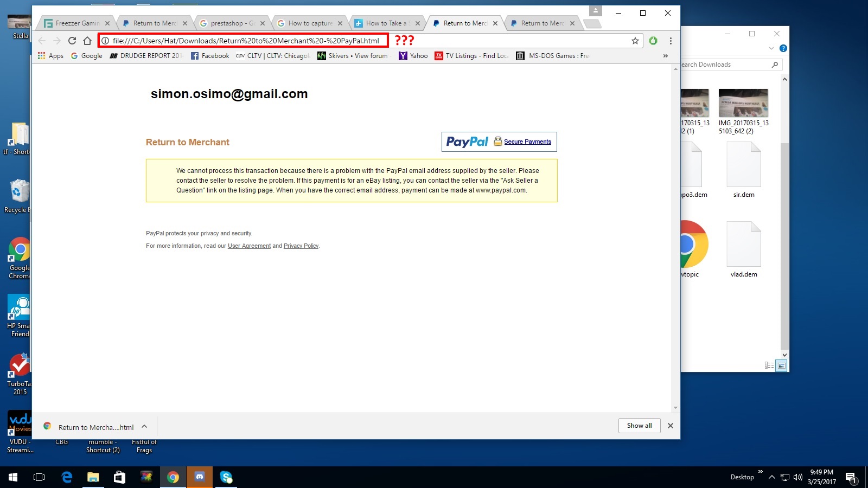Click the Chrome reload page icon
This screenshot has width=868, height=488.
coord(72,41)
